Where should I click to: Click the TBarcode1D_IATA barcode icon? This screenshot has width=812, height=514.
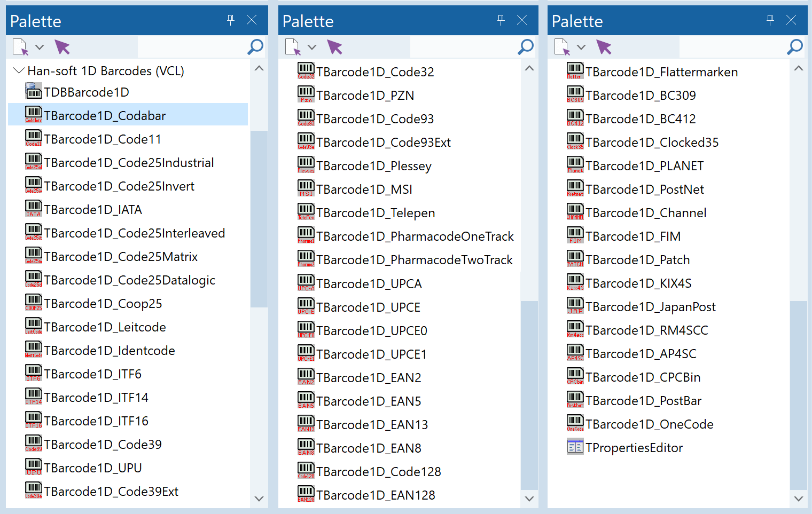(34, 209)
